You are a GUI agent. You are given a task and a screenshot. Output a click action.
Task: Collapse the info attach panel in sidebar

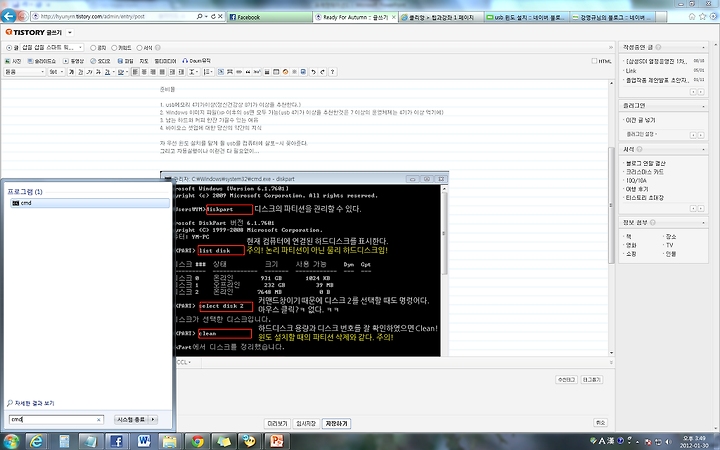[703, 223]
